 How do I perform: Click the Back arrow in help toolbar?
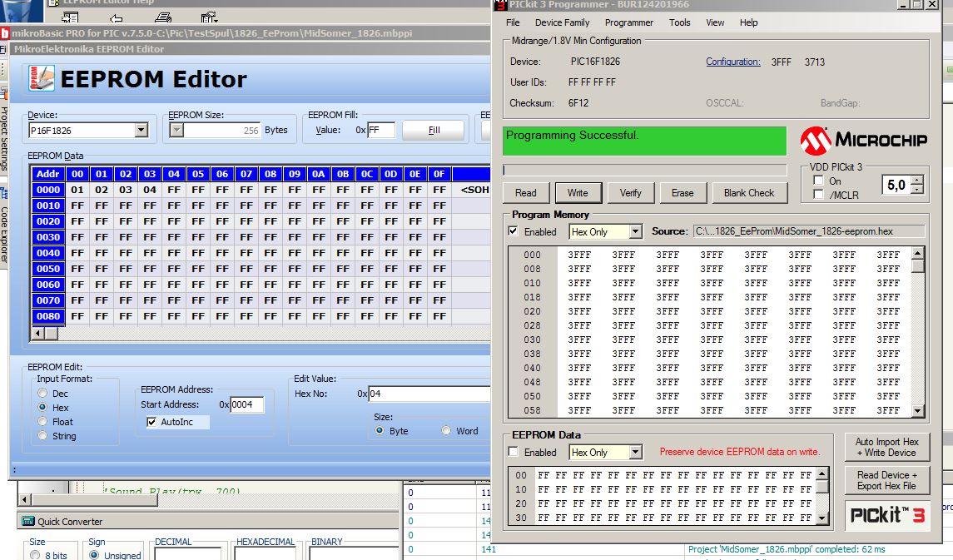116,17
